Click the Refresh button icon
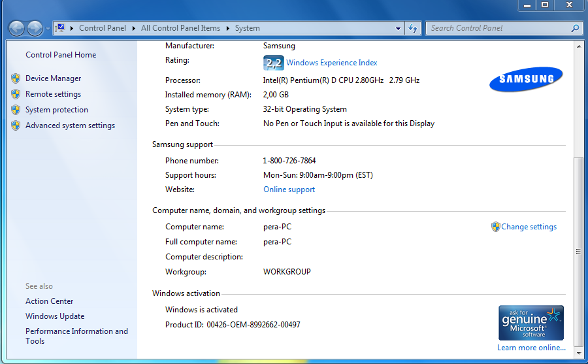Screen dimensions: 588x364 (413, 28)
